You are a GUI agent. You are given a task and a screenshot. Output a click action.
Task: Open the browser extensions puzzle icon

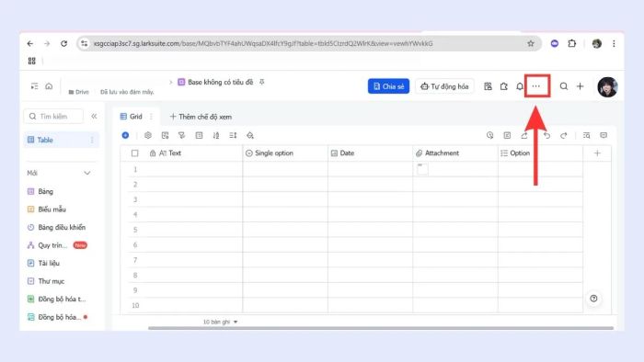pyautogui.click(x=571, y=43)
